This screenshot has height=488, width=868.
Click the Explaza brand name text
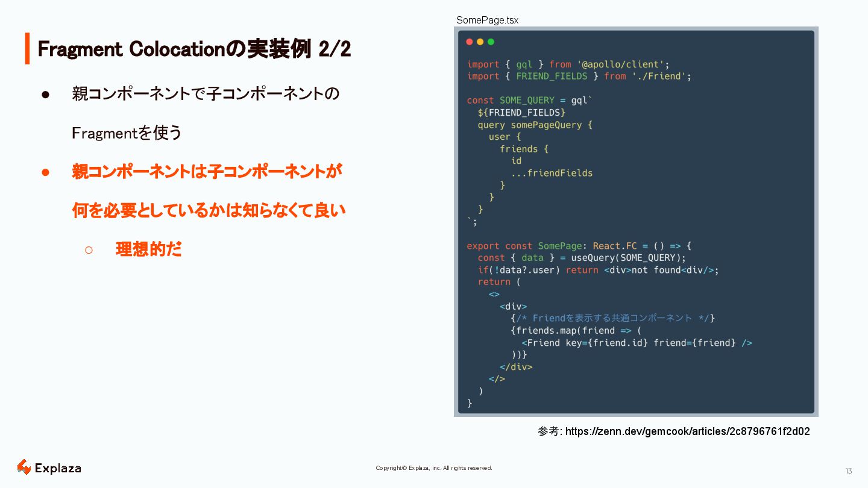58,468
